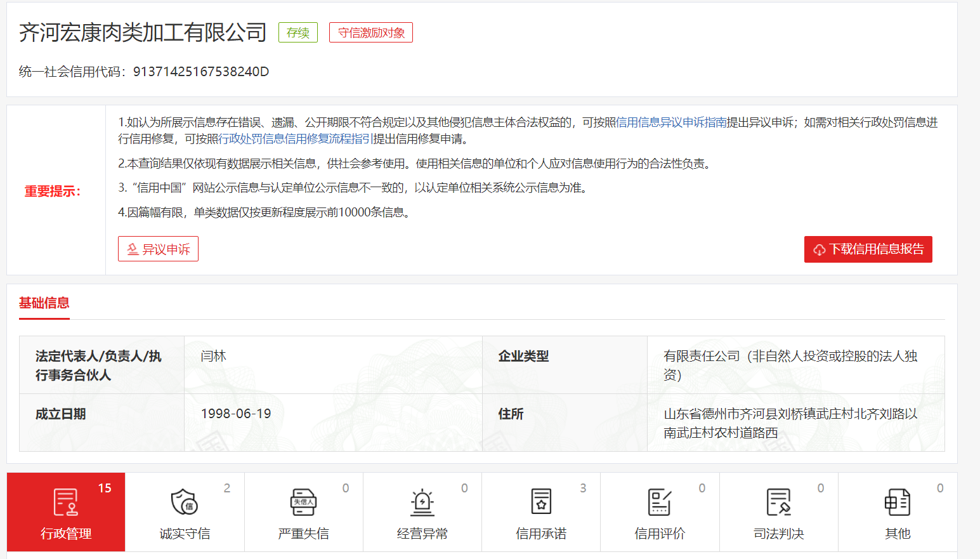Viewport: 980px width, 559px height.
Task: Open the 信用评价 checklist icon
Action: click(660, 502)
